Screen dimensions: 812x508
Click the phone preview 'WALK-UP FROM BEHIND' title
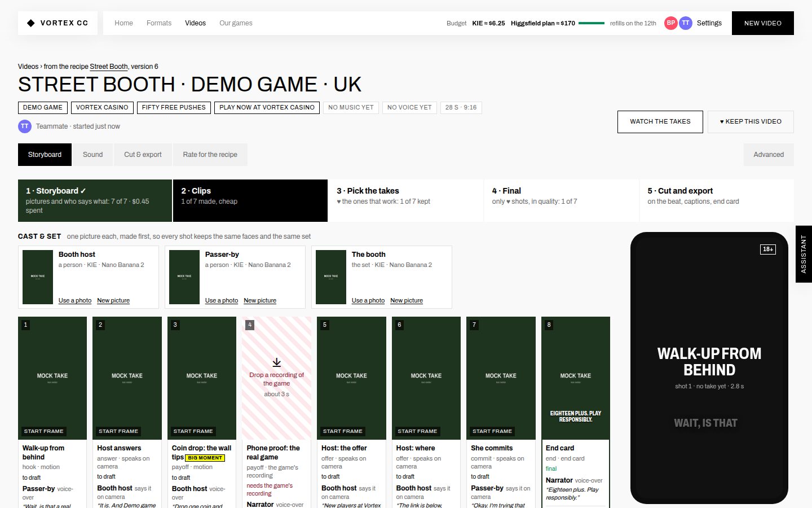coord(709,362)
